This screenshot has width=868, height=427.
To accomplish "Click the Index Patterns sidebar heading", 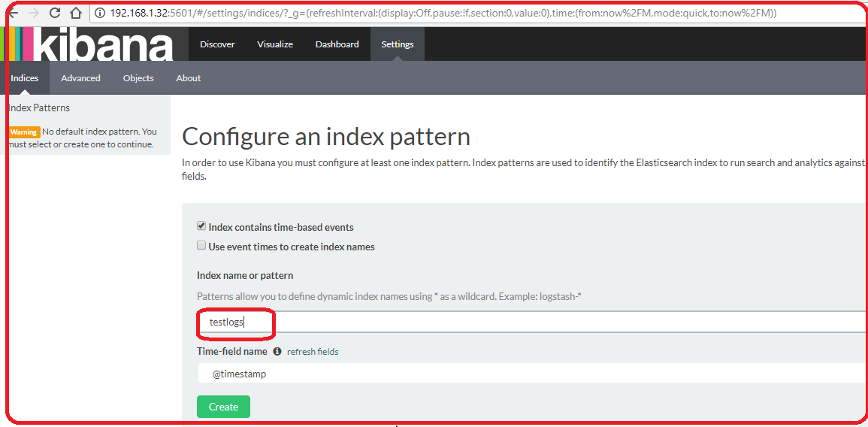I will click(39, 108).
